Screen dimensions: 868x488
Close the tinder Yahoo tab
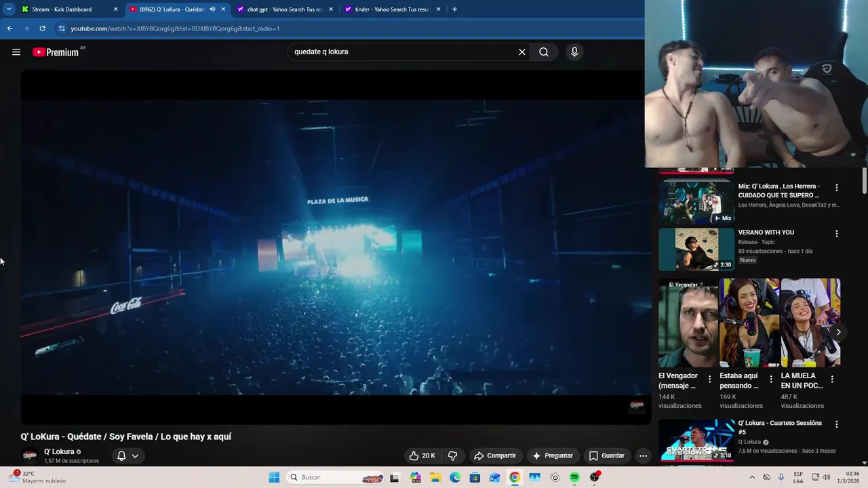[x=439, y=9]
